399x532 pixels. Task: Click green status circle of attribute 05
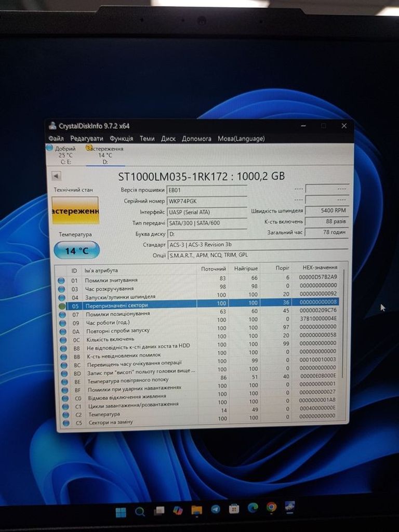tap(62, 306)
